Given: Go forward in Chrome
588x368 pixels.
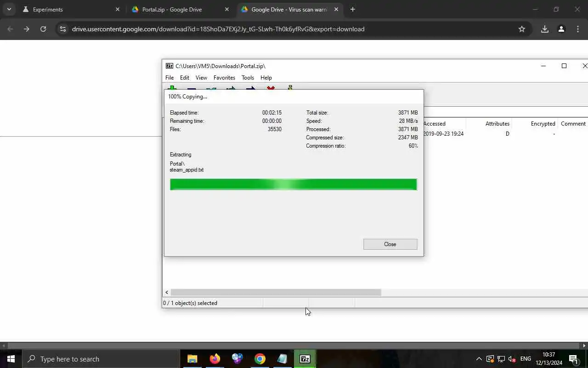Looking at the screenshot, I should click(27, 29).
